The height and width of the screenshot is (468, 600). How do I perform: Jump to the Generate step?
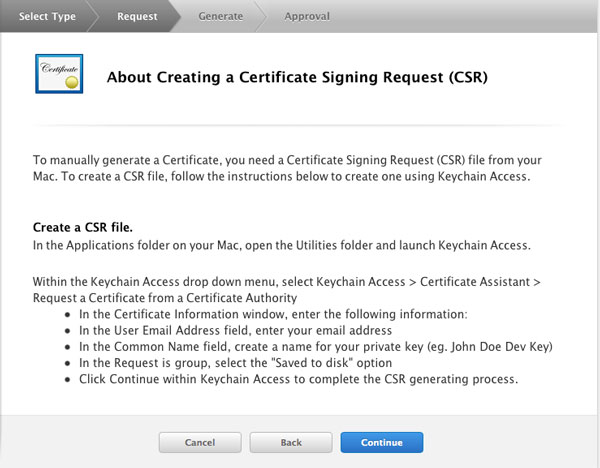[x=220, y=16]
